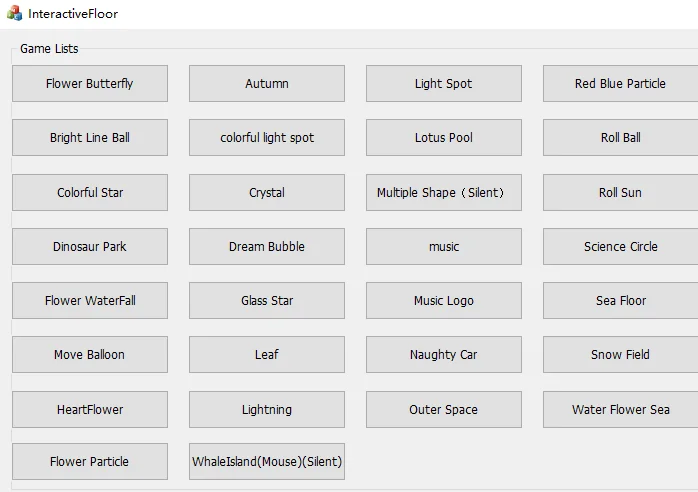
Task: Start the Colorful Star game
Action: point(90,193)
